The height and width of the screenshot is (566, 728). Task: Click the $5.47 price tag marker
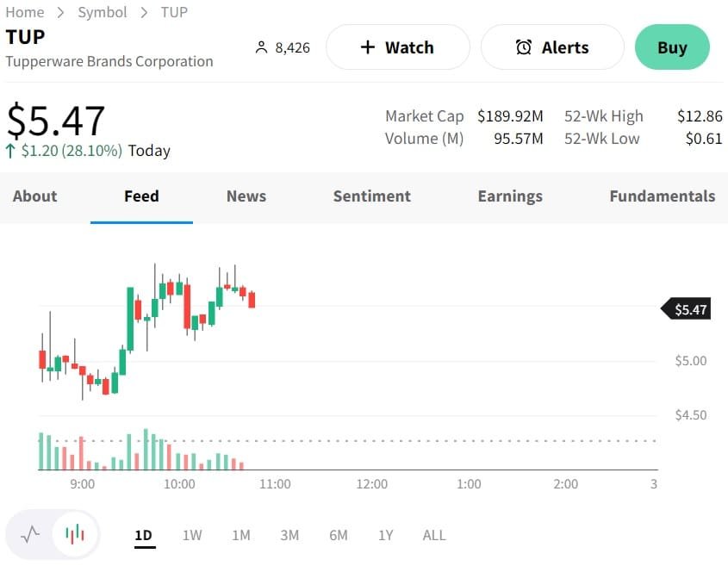pos(686,309)
